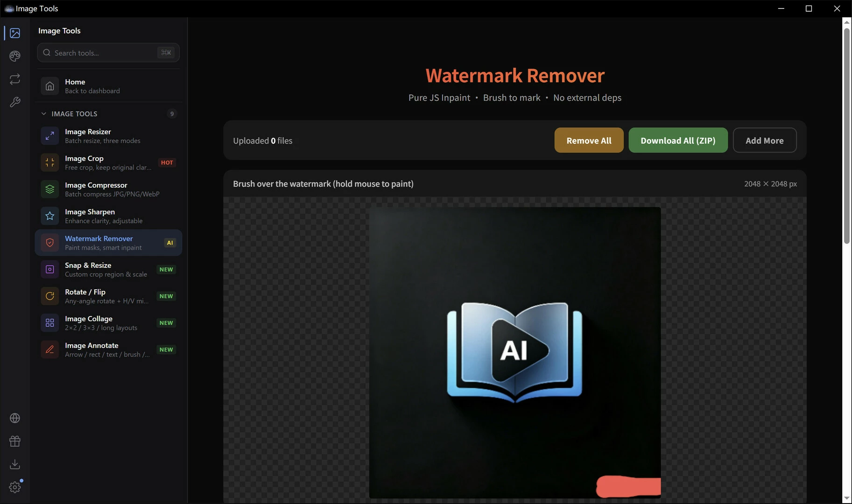Screen dimensions: 852x504
Task: Click the NEW badge on Snap & Resize
Action: coord(166,270)
